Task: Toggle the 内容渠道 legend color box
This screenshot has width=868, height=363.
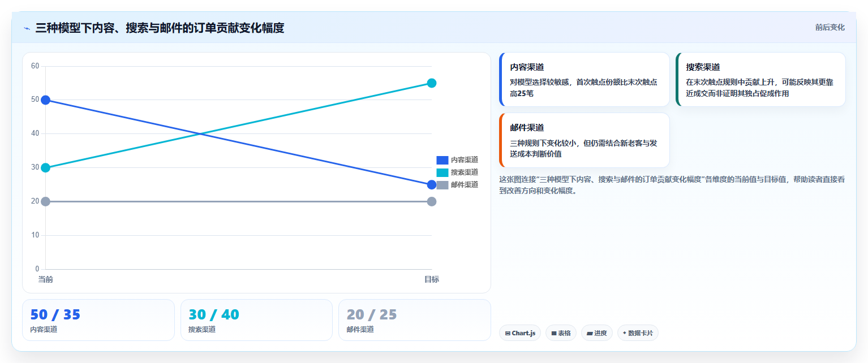Action: (442, 160)
